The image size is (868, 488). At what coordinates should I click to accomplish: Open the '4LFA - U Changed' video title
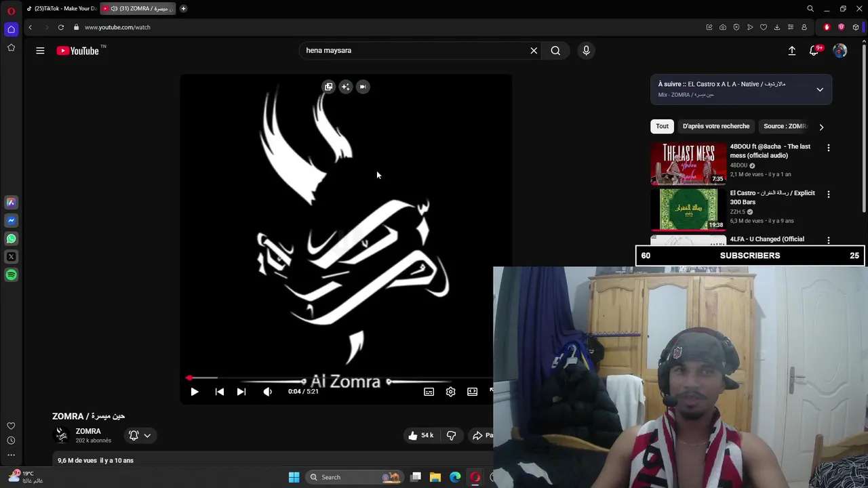[767, 239]
